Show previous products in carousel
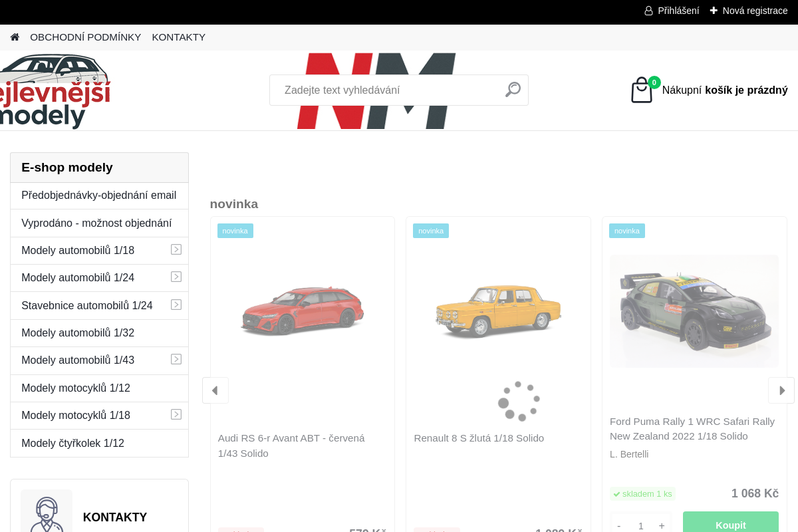 (x=215, y=390)
